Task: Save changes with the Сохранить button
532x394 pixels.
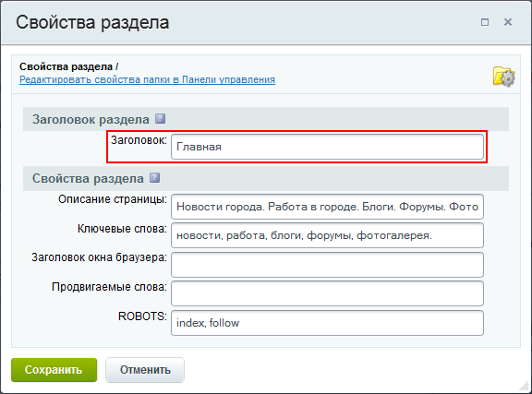Action: coord(54,370)
